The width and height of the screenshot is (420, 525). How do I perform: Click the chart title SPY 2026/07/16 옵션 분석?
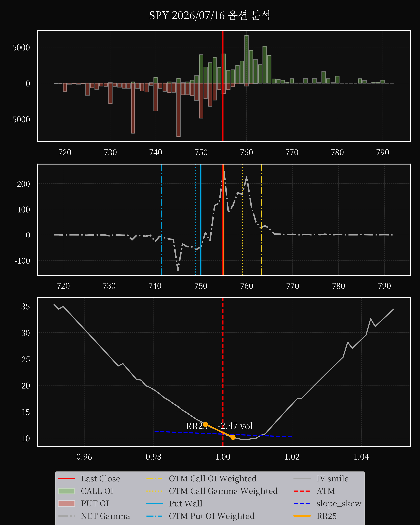click(210, 16)
